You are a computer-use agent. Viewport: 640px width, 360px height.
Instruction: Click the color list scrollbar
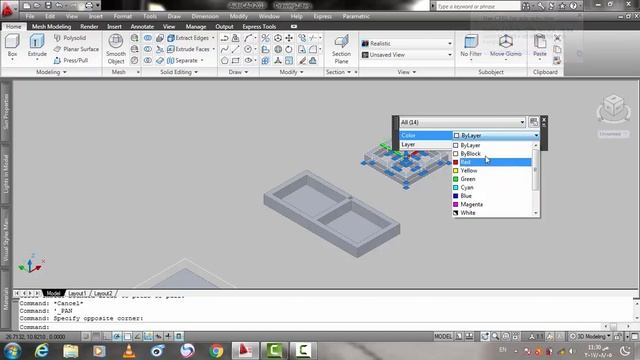point(536,179)
